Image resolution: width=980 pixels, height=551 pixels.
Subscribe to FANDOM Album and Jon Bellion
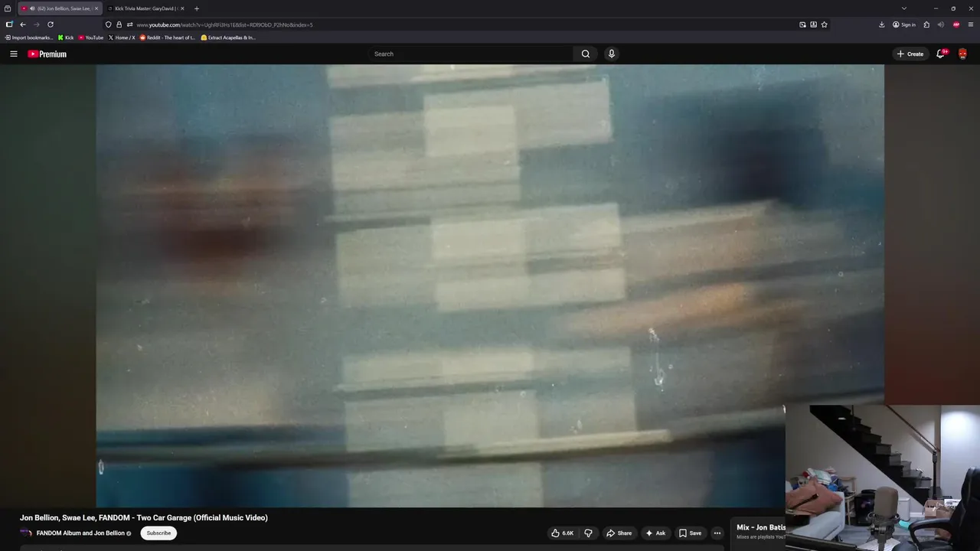tap(158, 533)
